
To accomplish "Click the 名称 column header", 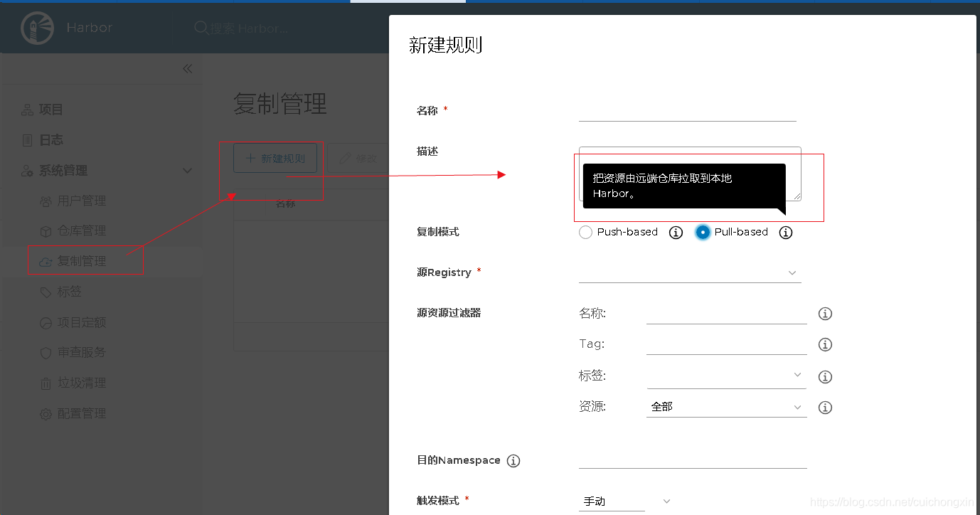I will (285, 203).
